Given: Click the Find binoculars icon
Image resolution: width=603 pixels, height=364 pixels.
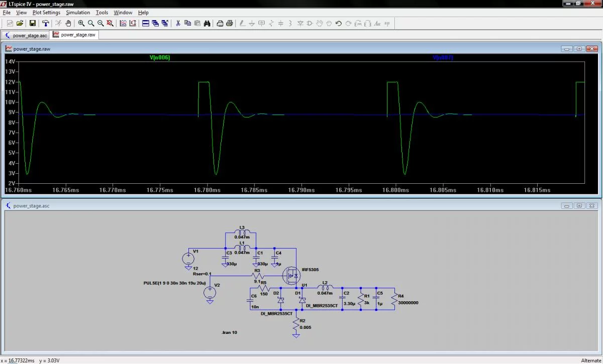Looking at the screenshot, I should [207, 23].
